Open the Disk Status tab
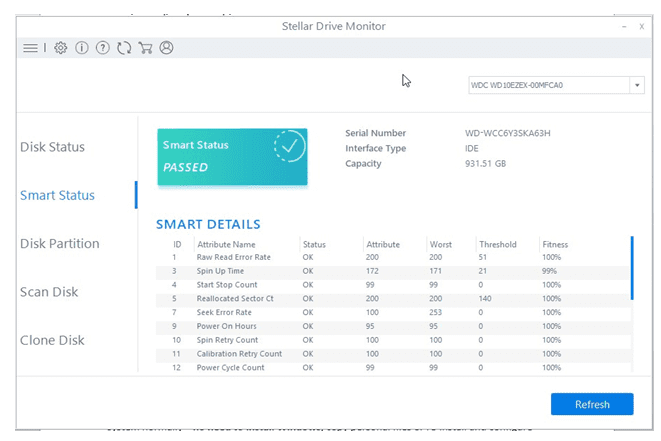This screenshot has width=661, height=441. pos(53,147)
